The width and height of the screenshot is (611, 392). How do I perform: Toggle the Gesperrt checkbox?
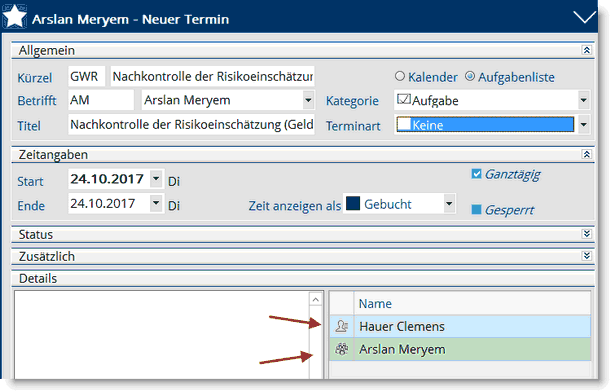click(x=476, y=210)
